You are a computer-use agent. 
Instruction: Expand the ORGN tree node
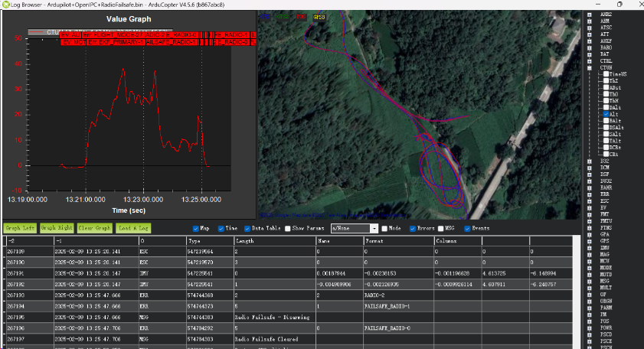590,301
